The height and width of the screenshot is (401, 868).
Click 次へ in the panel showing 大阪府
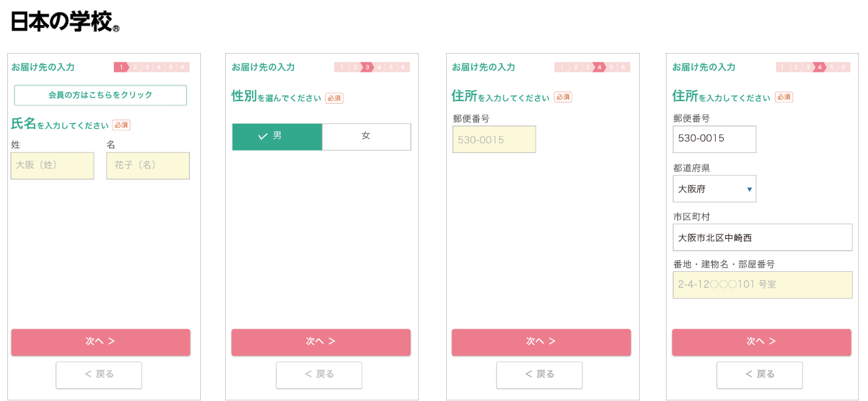coord(761,342)
